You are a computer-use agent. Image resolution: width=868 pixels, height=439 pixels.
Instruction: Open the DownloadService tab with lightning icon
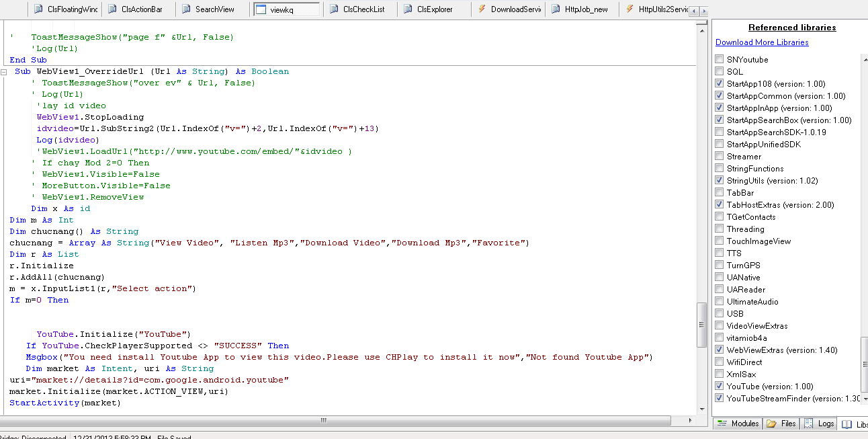pos(509,9)
